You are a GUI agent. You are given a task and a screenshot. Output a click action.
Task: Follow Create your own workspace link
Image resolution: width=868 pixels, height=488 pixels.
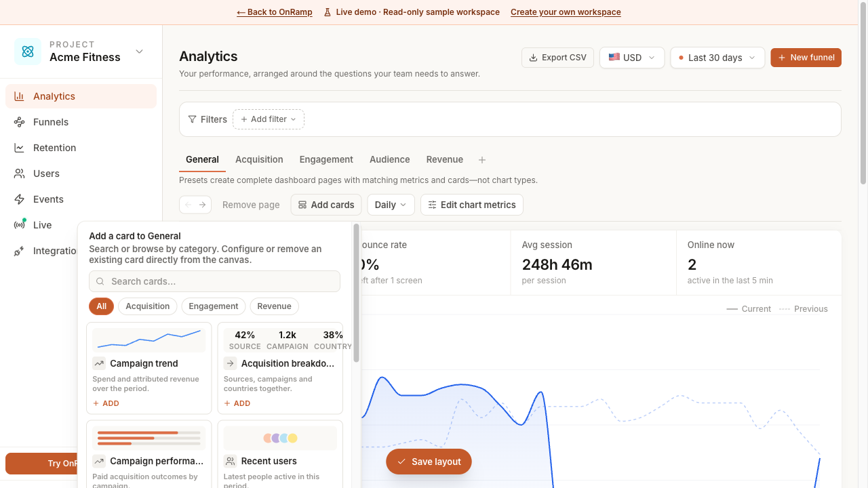tap(566, 12)
